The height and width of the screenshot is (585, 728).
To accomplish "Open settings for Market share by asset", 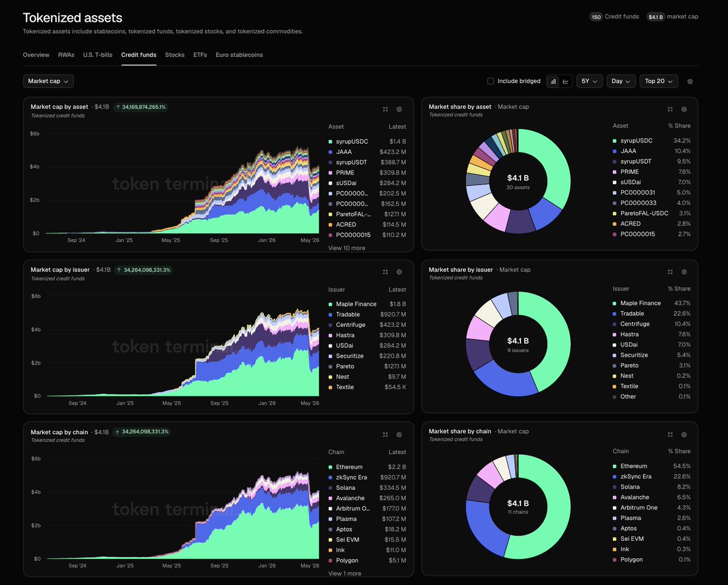I will pos(684,109).
